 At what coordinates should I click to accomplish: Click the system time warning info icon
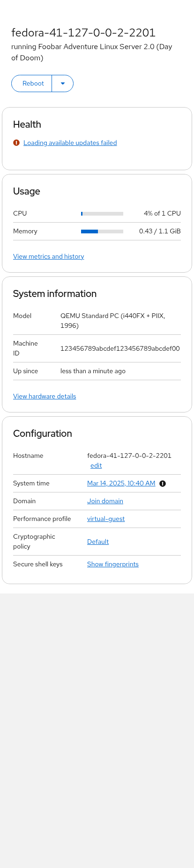(x=163, y=484)
